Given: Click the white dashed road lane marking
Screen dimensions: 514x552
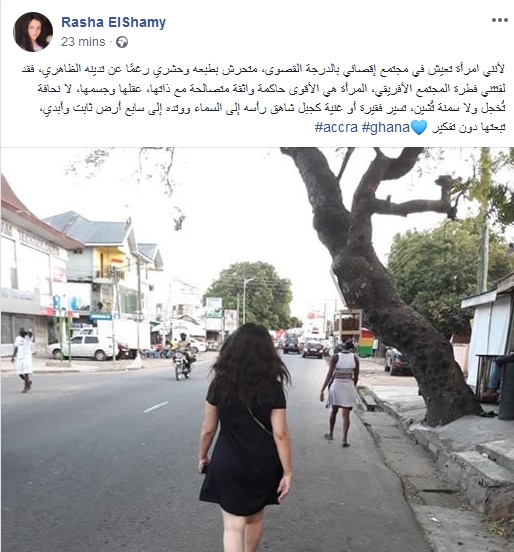Looking at the screenshot, I should [156, 407].
